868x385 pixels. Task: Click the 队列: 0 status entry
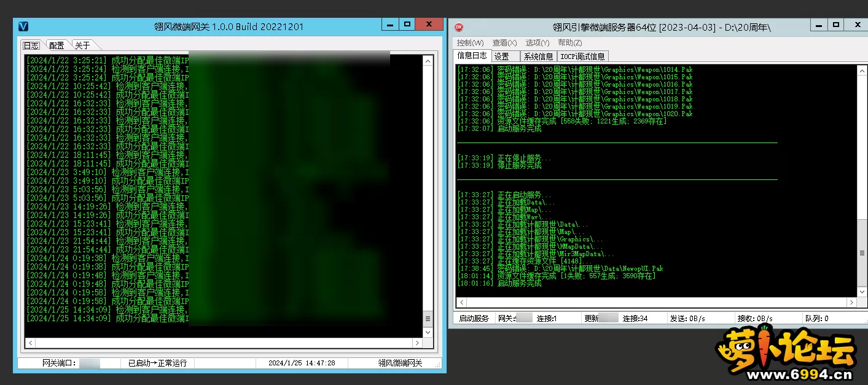[816, 318]
